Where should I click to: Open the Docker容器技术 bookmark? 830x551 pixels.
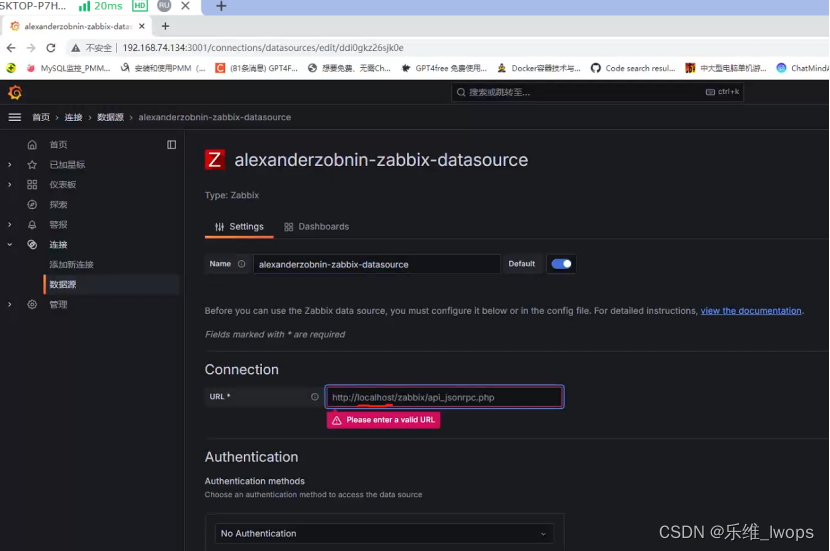538,68
